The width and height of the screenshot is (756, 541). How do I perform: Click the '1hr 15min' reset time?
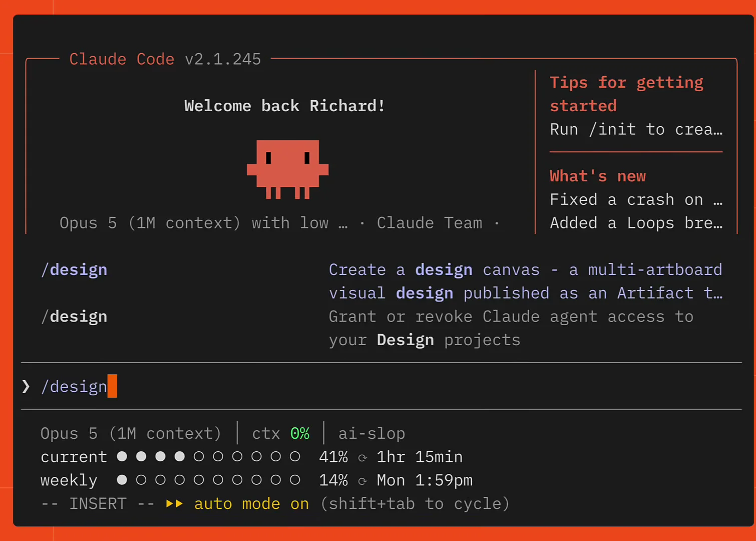420,457
